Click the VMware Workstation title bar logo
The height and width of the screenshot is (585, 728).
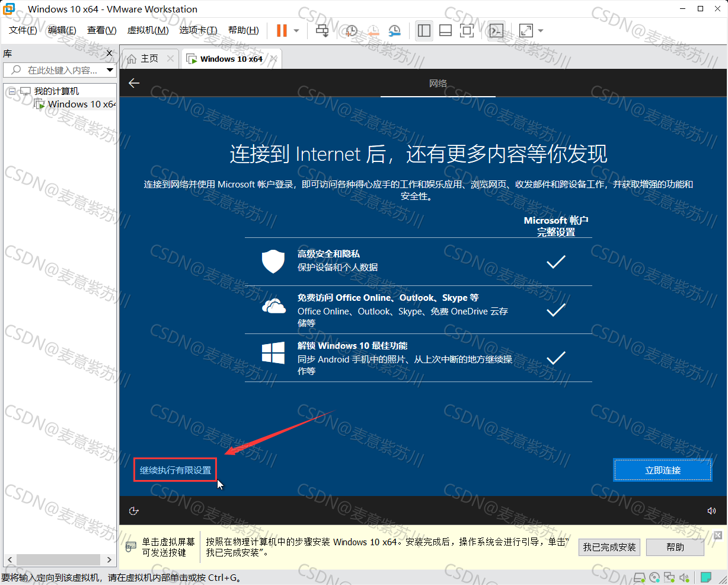[9, 9]
